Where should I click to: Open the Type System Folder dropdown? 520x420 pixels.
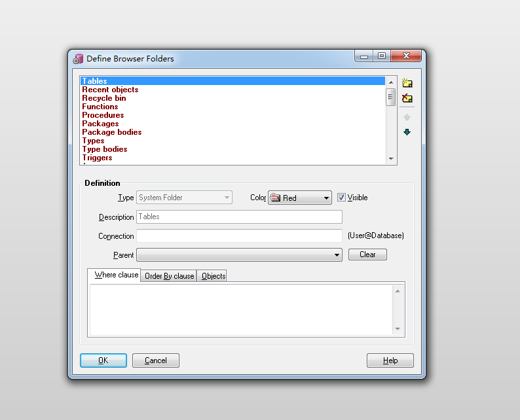click(185, 198)
